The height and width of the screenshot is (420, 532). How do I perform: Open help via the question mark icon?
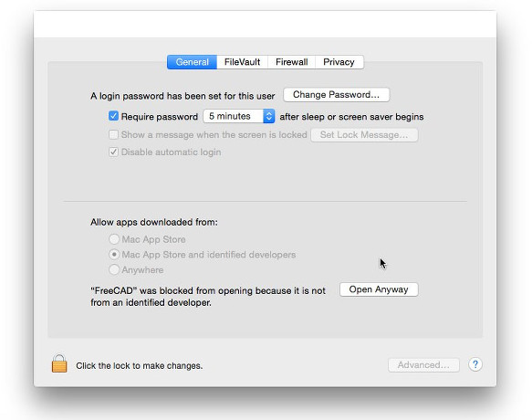pyautogui.click(x=475, y=364)
